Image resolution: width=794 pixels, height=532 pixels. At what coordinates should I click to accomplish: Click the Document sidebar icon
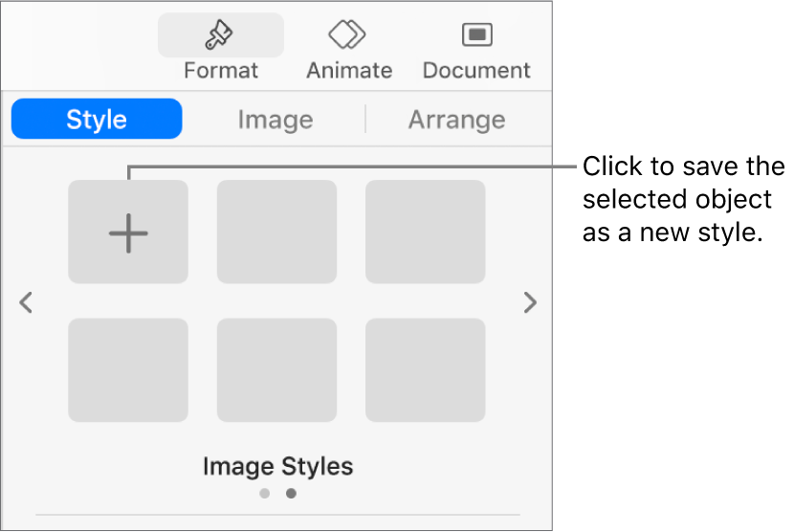click(476, 35)
